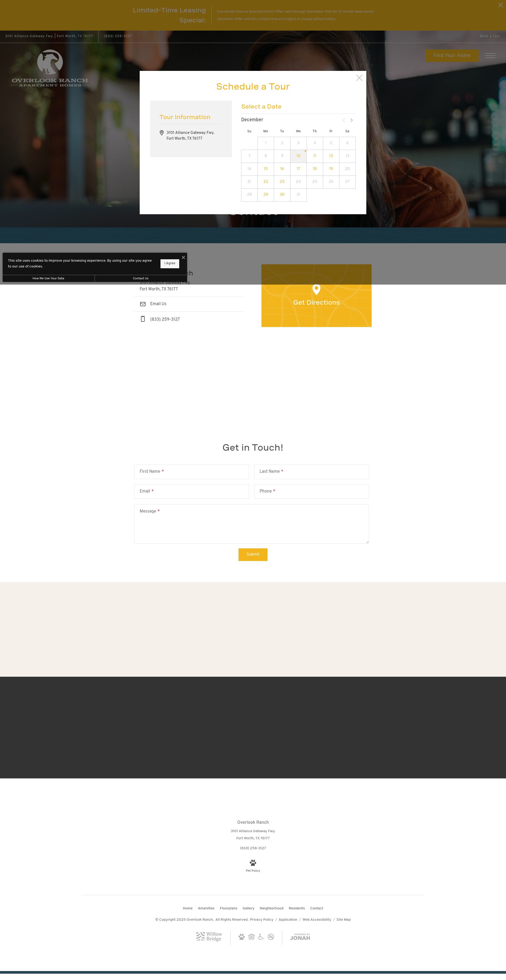This screenshot has width=506, height=980.
Task: Pick December 30 tour date
Action: [x=282, y=195]
